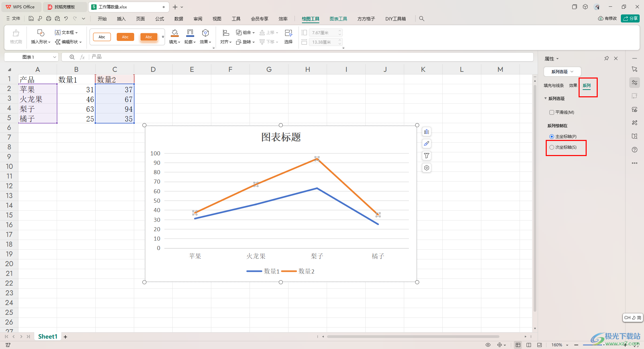This screenshot has width=644, height=349.
Task: Open Chart Elements button beside chart
Action: pyautogui.click(x=427, y=132)
